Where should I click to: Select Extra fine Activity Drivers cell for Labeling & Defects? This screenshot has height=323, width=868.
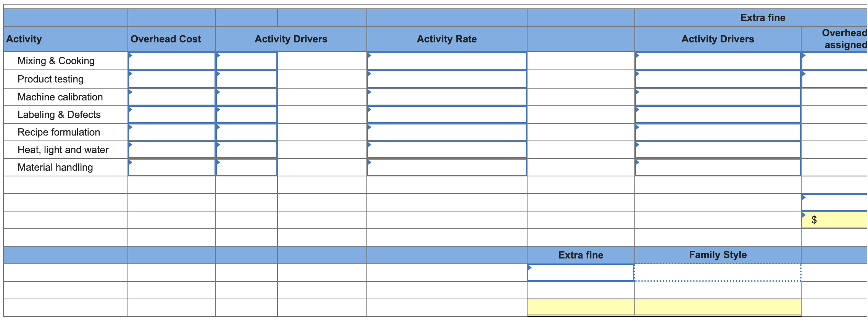(x=718, y=115)
